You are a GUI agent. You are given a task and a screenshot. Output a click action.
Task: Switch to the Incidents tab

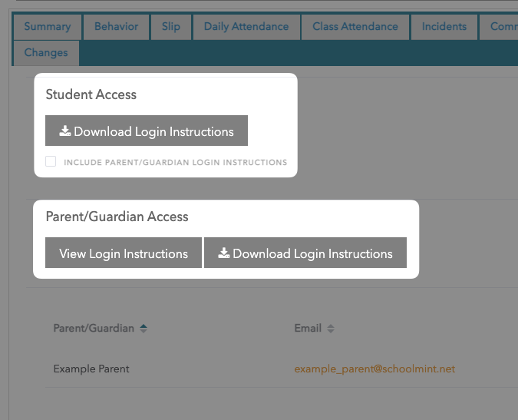[444, 27]
